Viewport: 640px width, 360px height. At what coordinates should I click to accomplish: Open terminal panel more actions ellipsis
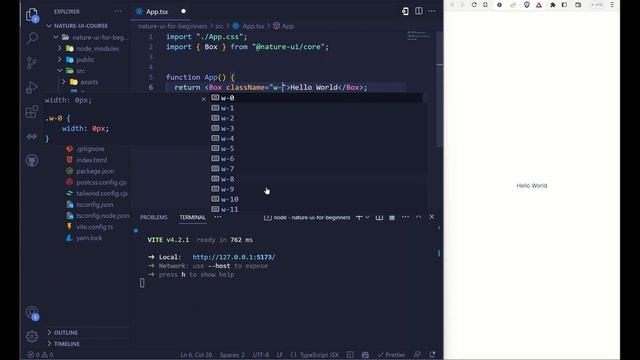point(405,217)
